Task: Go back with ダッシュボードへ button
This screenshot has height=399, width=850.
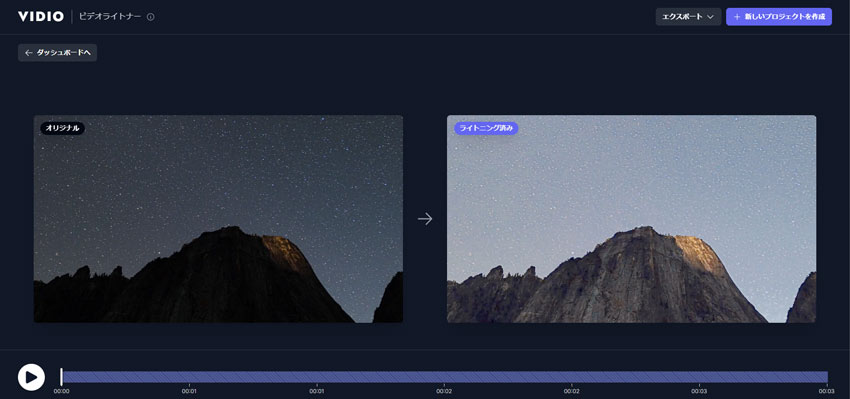Action: [57, 53]
